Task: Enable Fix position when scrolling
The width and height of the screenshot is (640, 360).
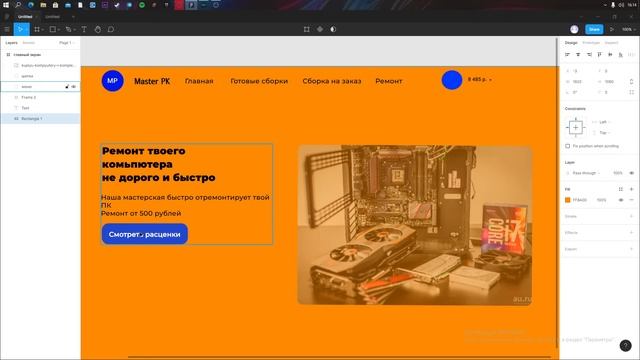Action: pyautogui.click(x=567, y=146)
